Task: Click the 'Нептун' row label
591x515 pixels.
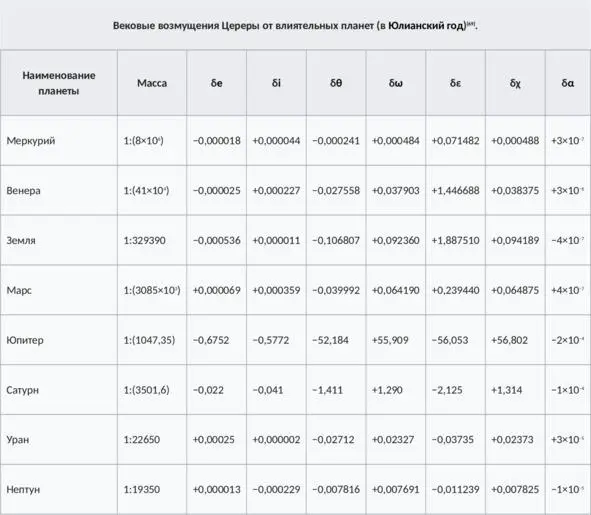Action: click(23, 489)
